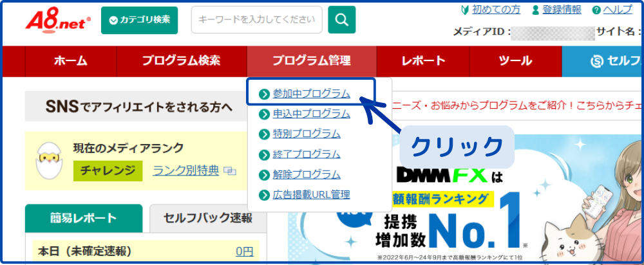Click the arrow icon beside 申込中プログラム
This screenshot has width=644, height=265.
coord(263,114)
